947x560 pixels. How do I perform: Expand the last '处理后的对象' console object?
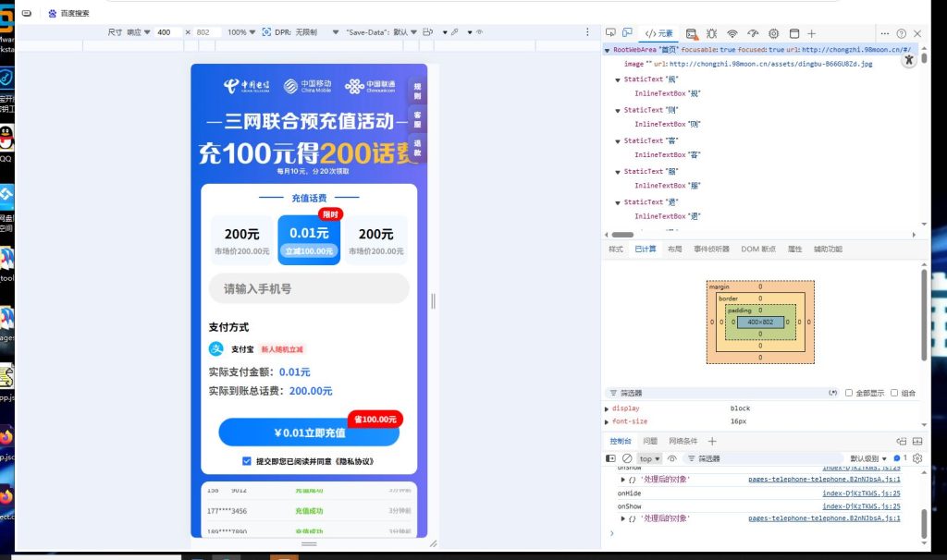tap(622, 518)
